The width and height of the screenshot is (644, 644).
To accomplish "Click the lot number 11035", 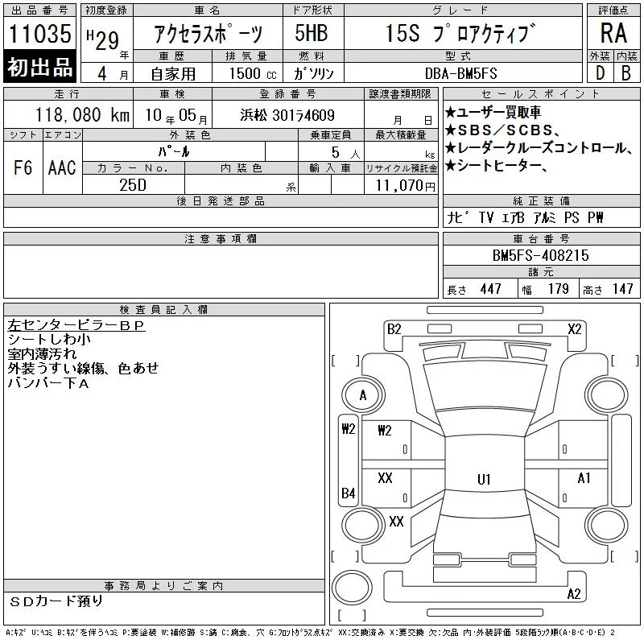I will click(x=39, y=33).
